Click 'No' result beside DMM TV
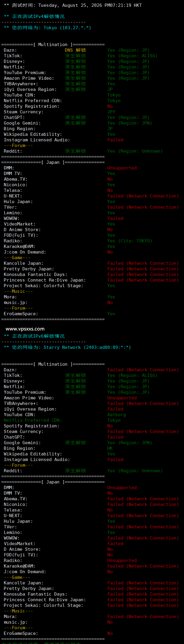This screenshot has width=184, height=644. point(110,493)
